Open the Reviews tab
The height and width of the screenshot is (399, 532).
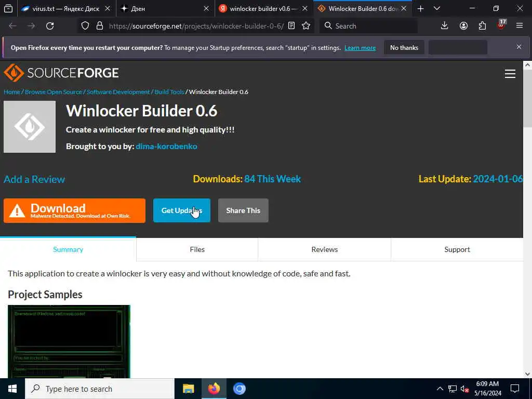[325, 249]
